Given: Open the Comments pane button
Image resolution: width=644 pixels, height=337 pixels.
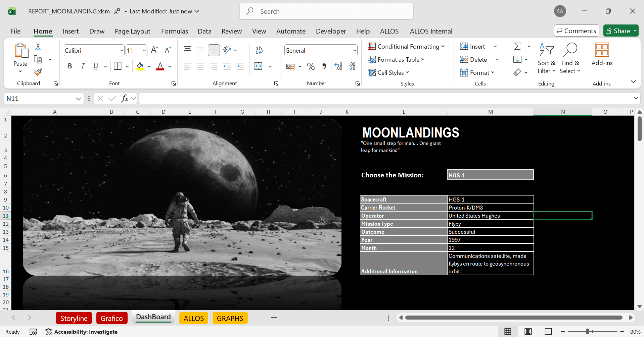Looking at the screenshot, I should [576, 31].
